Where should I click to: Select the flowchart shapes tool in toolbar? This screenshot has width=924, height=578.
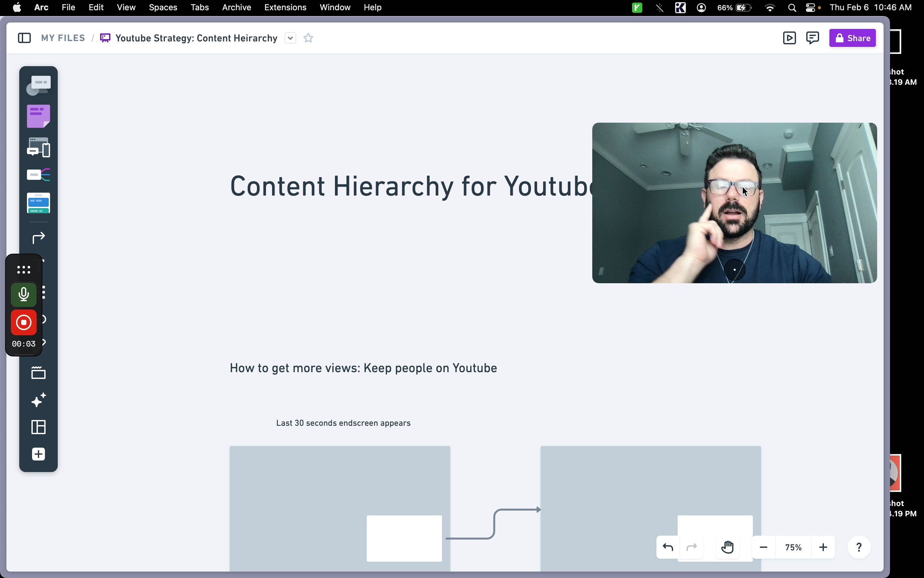click(x=38, y=85)
